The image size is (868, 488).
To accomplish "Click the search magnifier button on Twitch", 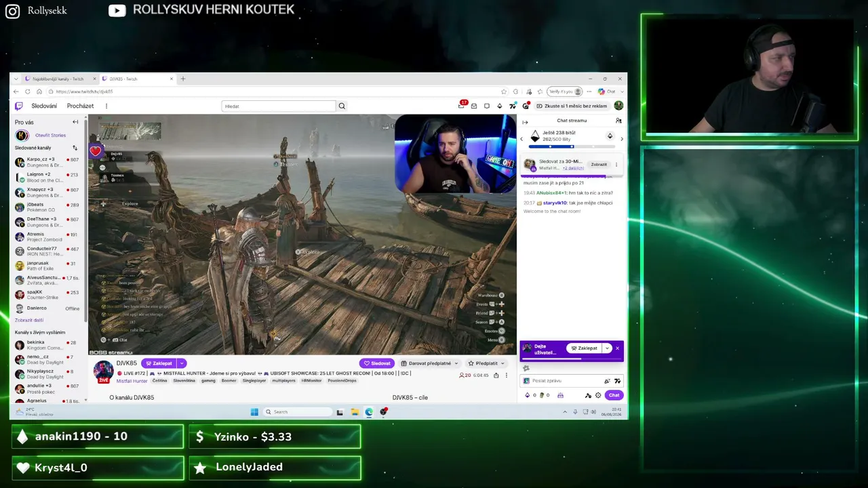I will point(342,106).
